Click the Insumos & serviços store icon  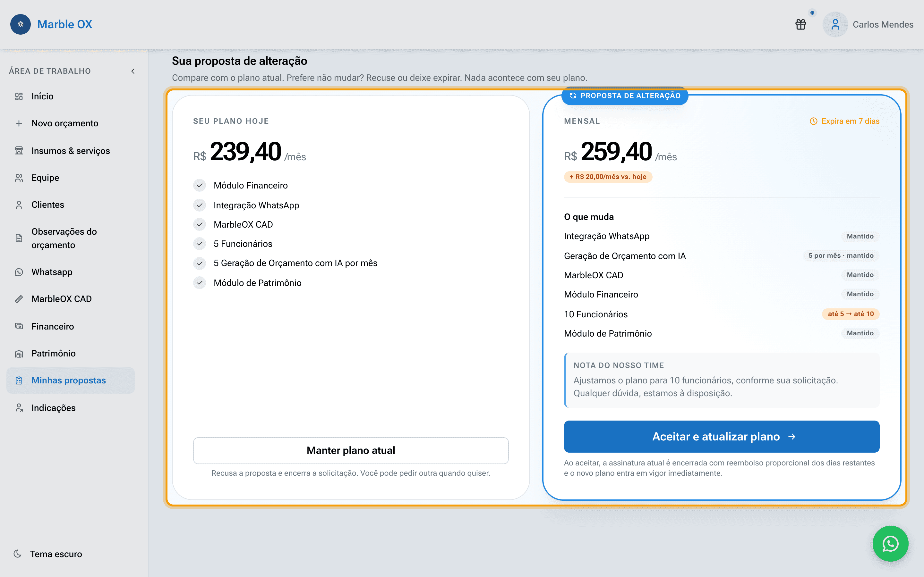(x=19, y=150)
